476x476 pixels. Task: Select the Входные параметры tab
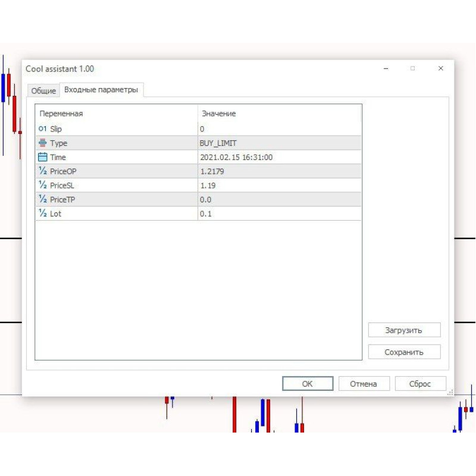tap(101, 90)
